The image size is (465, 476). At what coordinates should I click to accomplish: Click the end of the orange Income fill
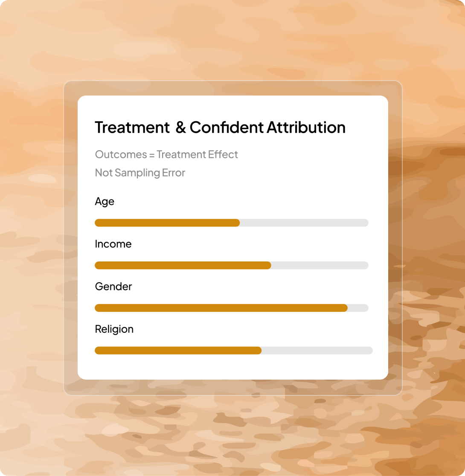[268, 265]
